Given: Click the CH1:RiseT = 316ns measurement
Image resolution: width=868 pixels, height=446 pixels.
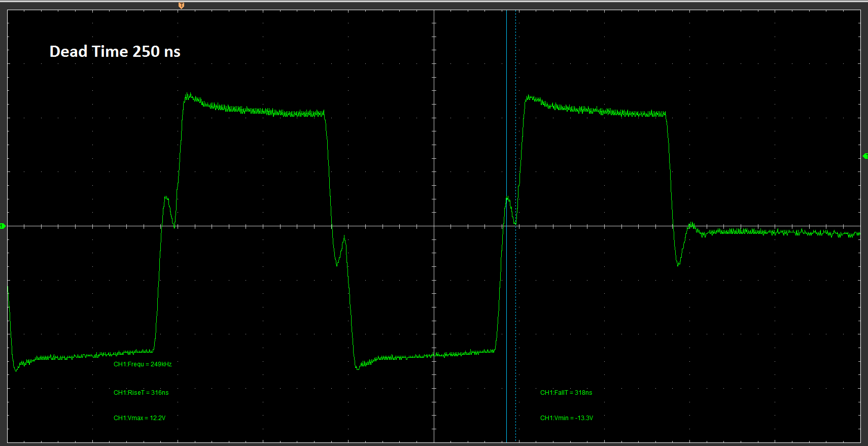Looking at the screenshot, I should click(x=141, y=393).
